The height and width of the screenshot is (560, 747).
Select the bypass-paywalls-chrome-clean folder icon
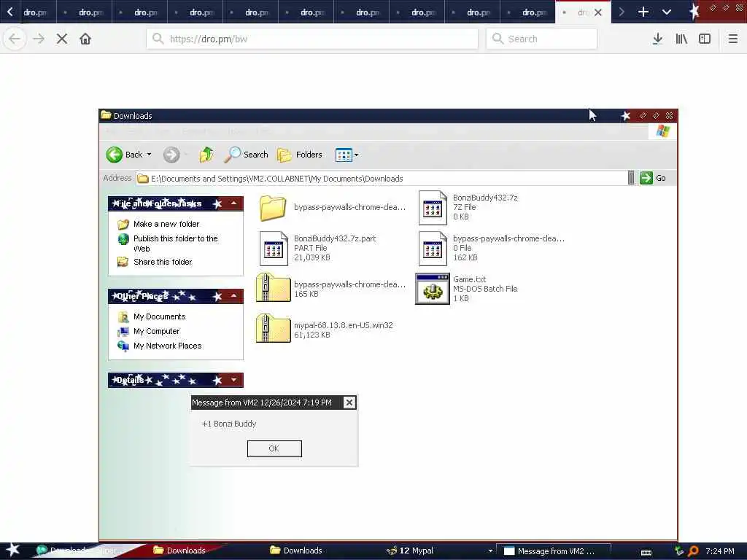(x=273, y=208)
